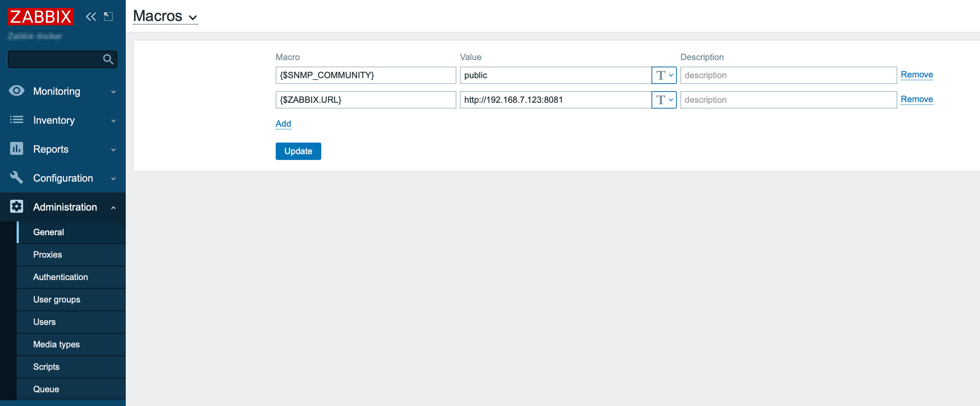The width and height of the screenshot is (980, 406).
Task: Click the Configuration wrench icon
Action: (16, 178)
